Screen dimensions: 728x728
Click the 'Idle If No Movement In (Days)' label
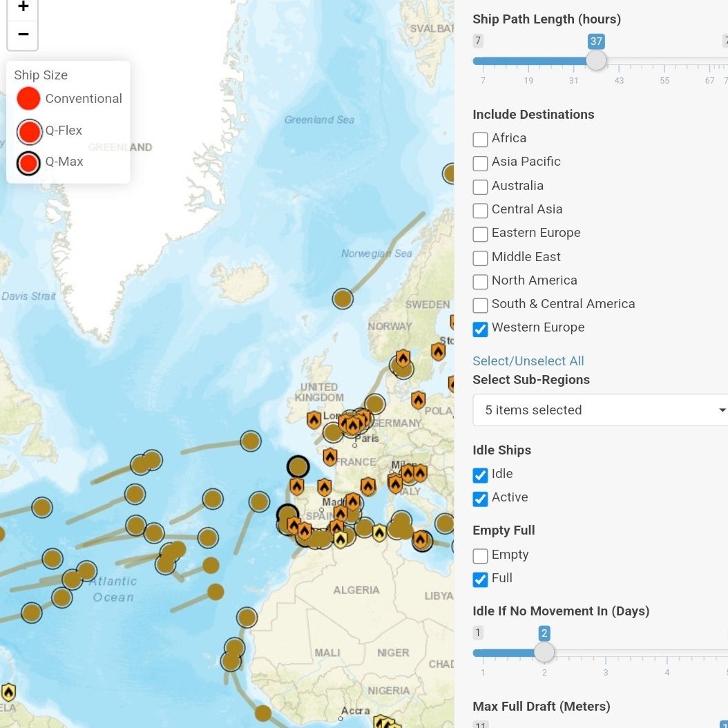[x=561, y=611]
